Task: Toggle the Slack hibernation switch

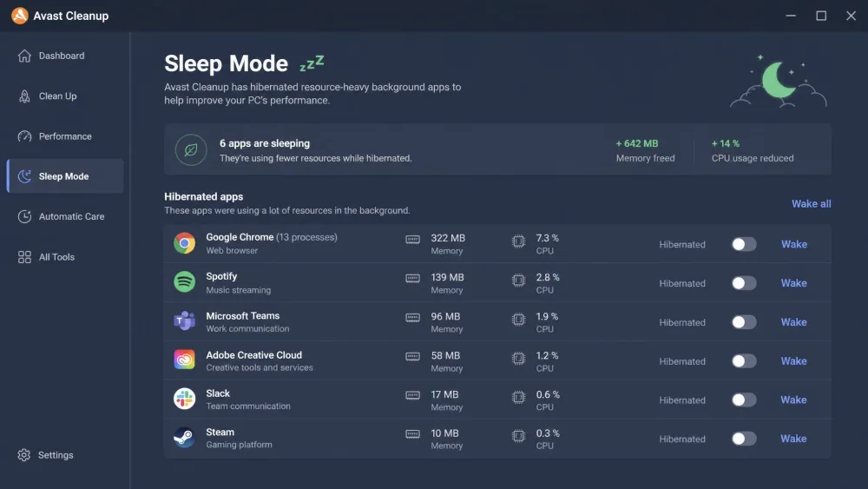Action: pos(744,400)
